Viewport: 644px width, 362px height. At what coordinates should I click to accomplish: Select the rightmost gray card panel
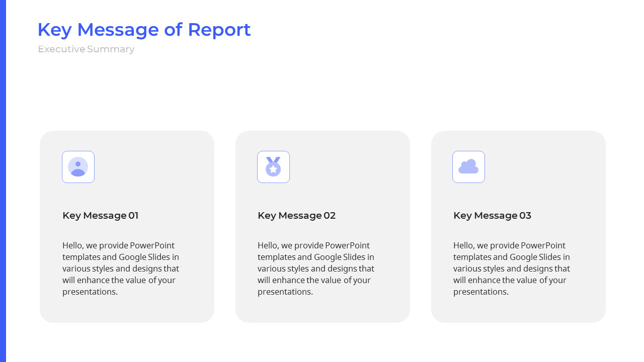(x=518, y=307)
